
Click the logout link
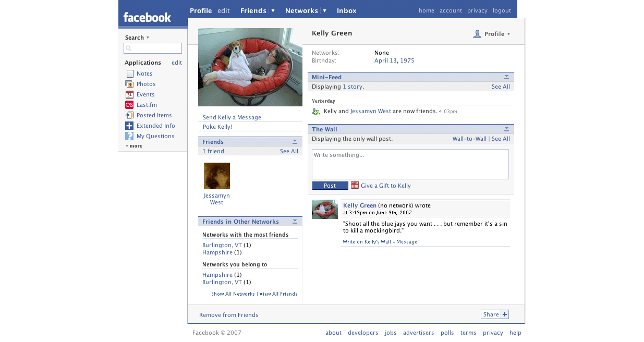[502, 10]
